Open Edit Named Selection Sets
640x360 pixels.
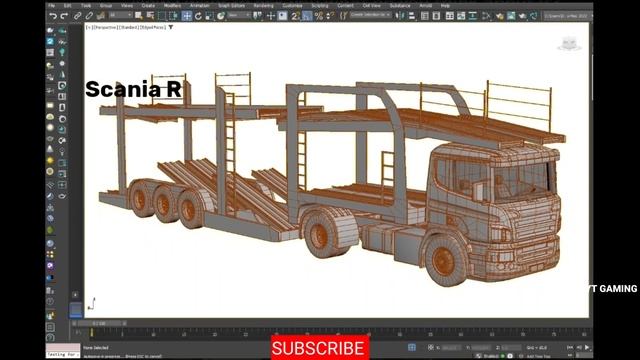344,16
